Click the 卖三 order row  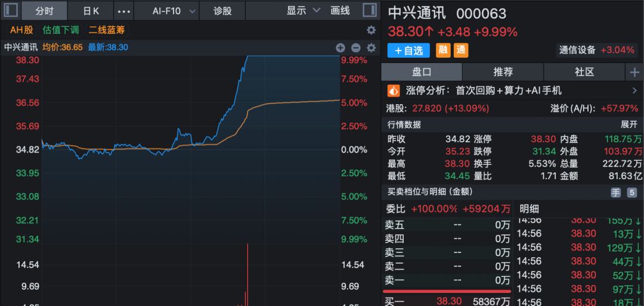point(447,252)
